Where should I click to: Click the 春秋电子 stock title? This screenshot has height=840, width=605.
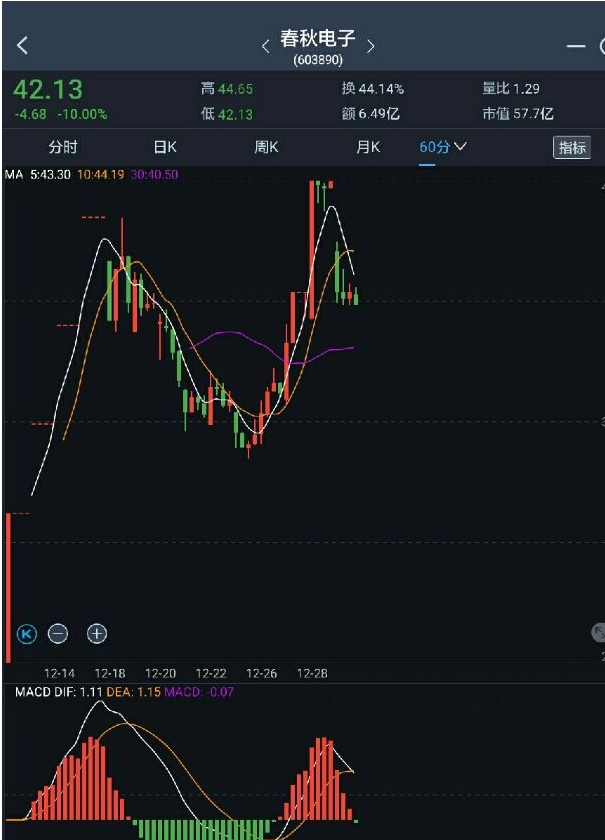pos(318,38)
